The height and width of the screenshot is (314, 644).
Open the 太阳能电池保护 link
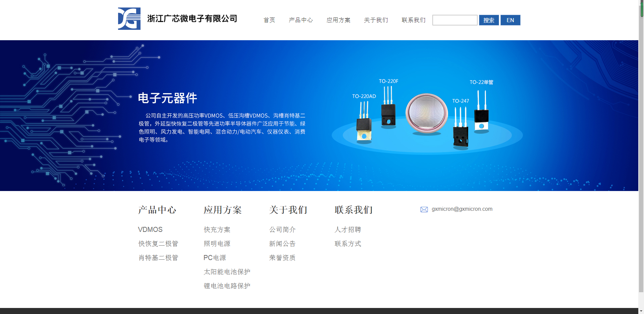click(x=227, y=272)
